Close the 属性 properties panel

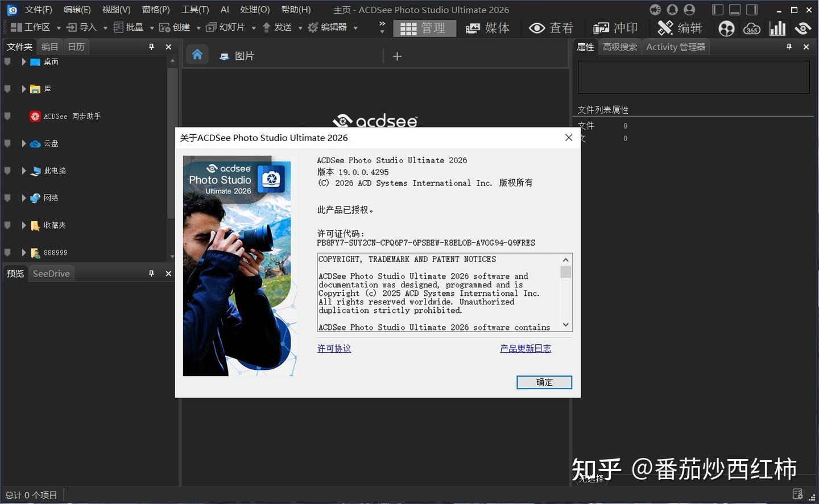[806, 47]
